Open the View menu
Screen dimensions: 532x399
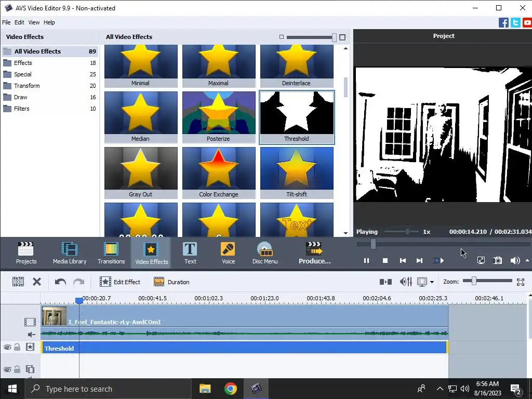tap(34, 22)
